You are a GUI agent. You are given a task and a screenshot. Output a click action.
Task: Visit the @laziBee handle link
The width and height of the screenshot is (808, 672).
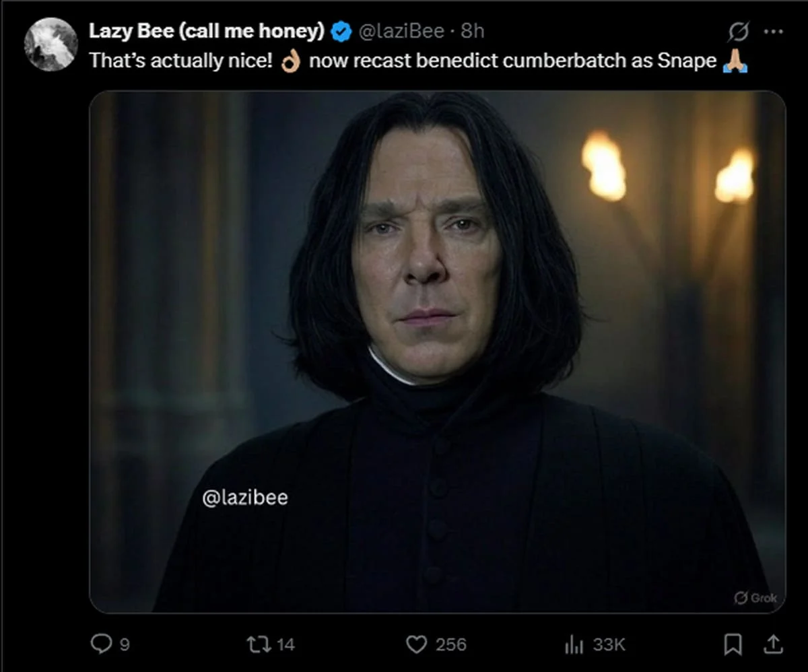coord(401,31)
